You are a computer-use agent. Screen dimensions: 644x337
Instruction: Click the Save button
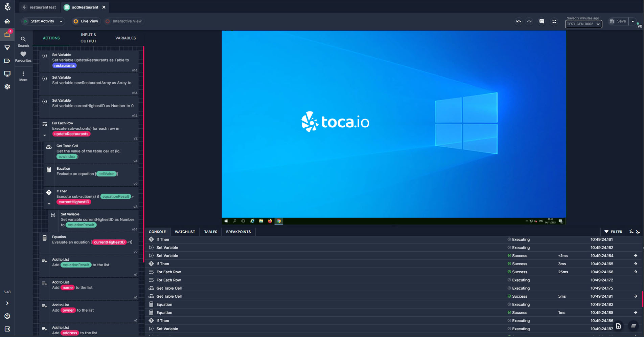click(618, 21)
